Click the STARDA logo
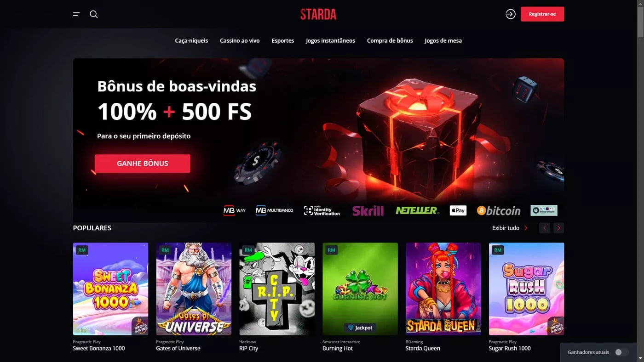Image resolution: width=644 pixels, height=362 pixels. [x=318, y=14]
